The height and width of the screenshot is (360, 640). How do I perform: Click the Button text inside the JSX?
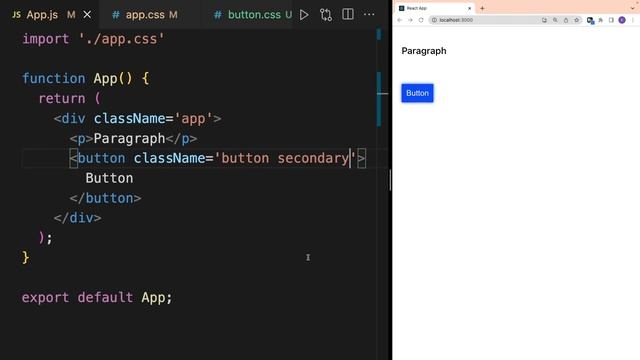109,178
